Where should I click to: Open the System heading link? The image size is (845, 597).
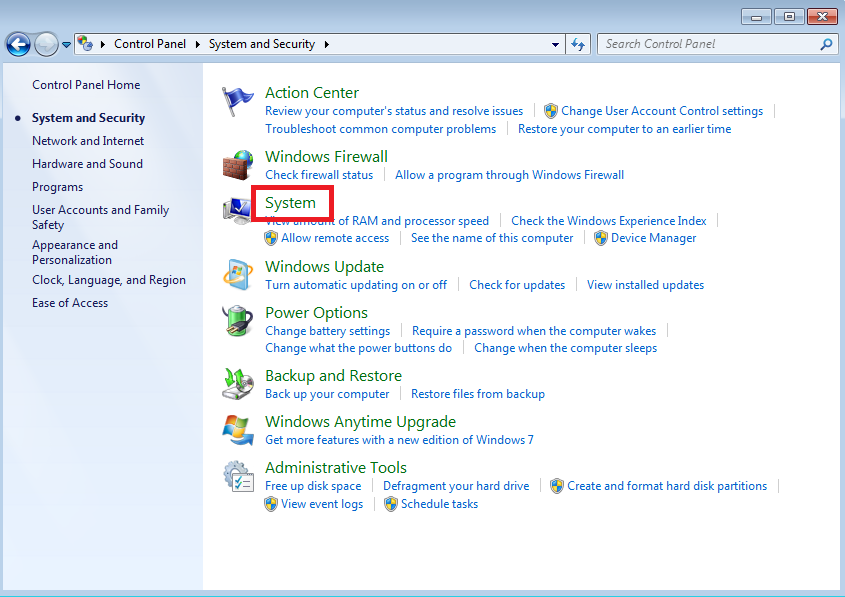[x=290, y=203]
